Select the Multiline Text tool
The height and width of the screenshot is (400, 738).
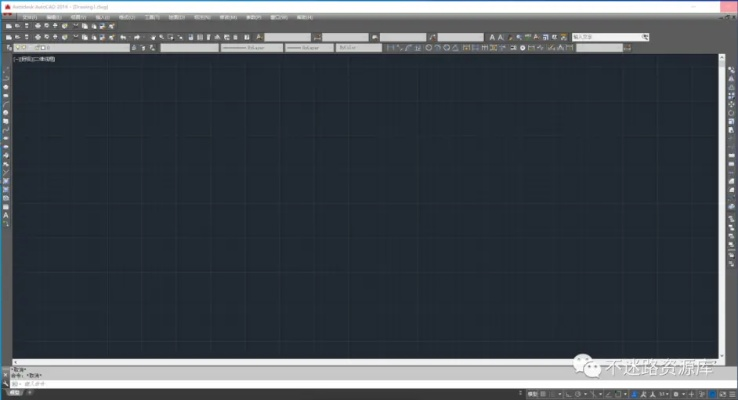pyautogui.click(x=6, y=215)
